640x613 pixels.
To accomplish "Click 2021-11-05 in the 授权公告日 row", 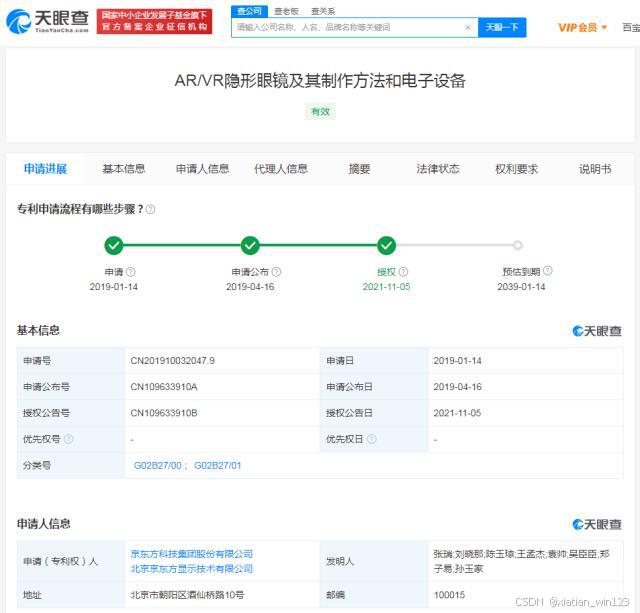I will tap(458, 413).
